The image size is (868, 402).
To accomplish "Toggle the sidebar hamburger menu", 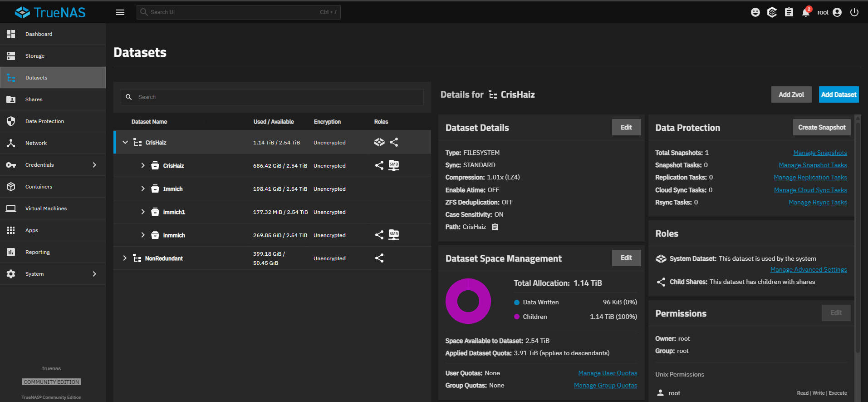I will (x=120, y=12).
